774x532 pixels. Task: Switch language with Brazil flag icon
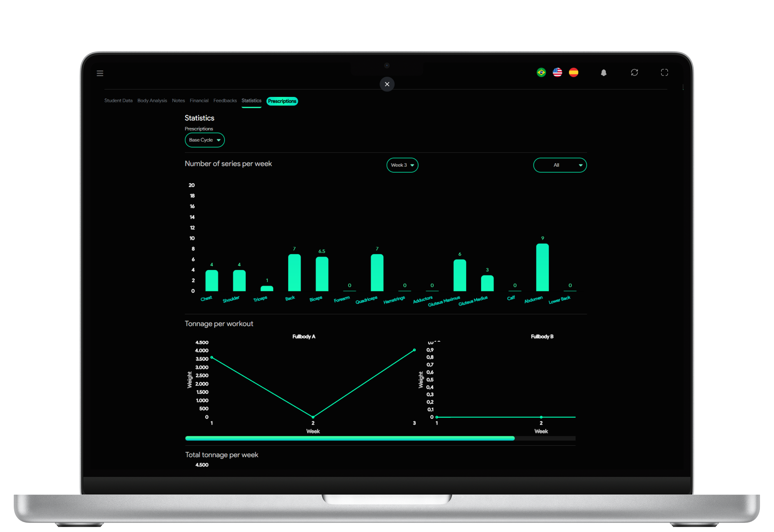[541, 73]
